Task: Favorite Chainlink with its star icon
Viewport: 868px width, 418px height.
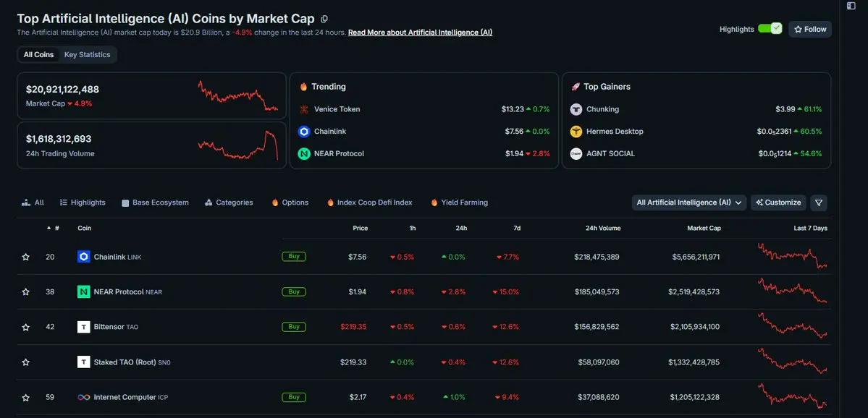Action: pyautogui.click(x=25, y=257)
